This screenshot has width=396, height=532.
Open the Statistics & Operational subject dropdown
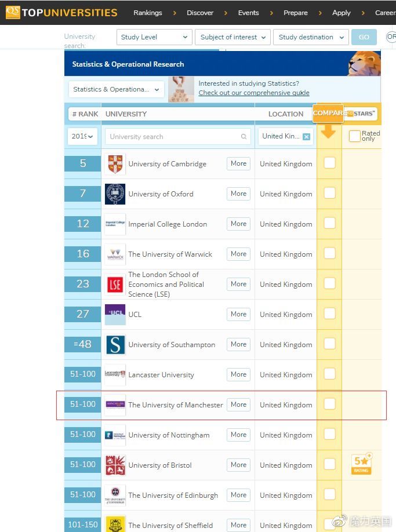point(117,89)
